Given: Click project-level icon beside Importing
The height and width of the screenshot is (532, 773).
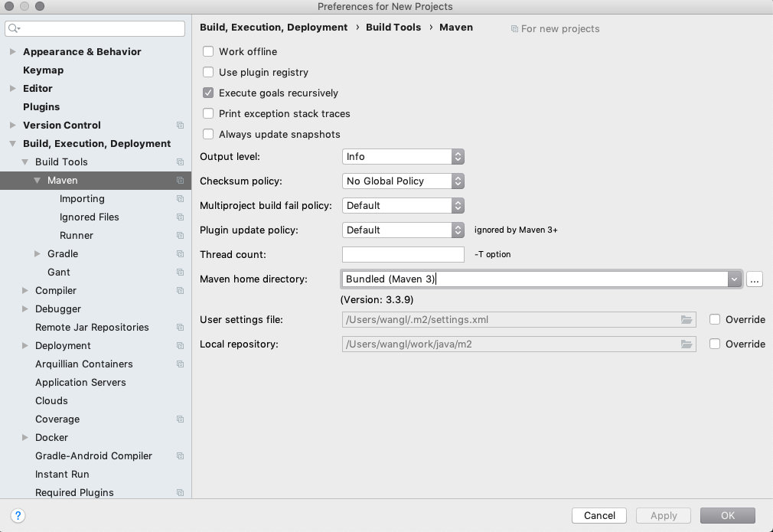Looking at the screenshot, I should 180,199.
